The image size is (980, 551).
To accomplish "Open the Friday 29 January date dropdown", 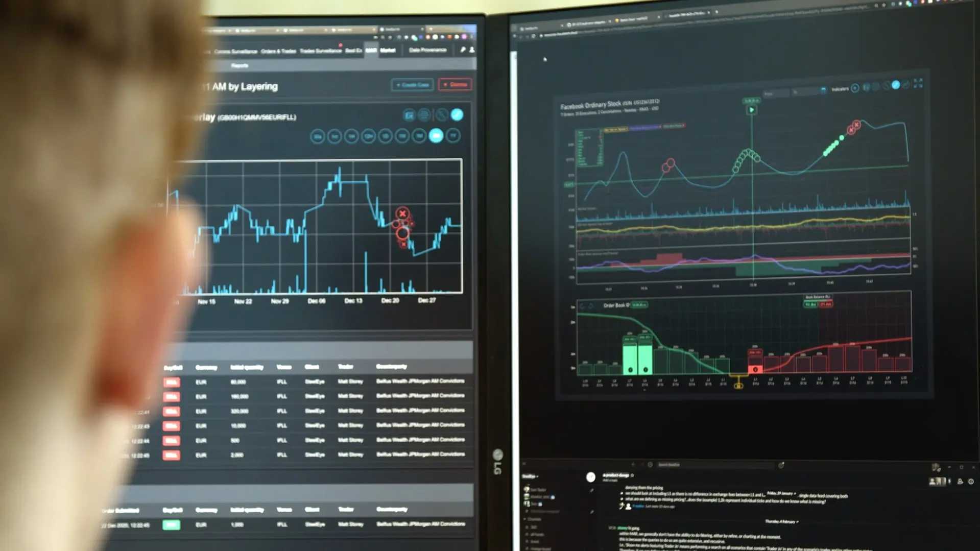I will point(781,493).
